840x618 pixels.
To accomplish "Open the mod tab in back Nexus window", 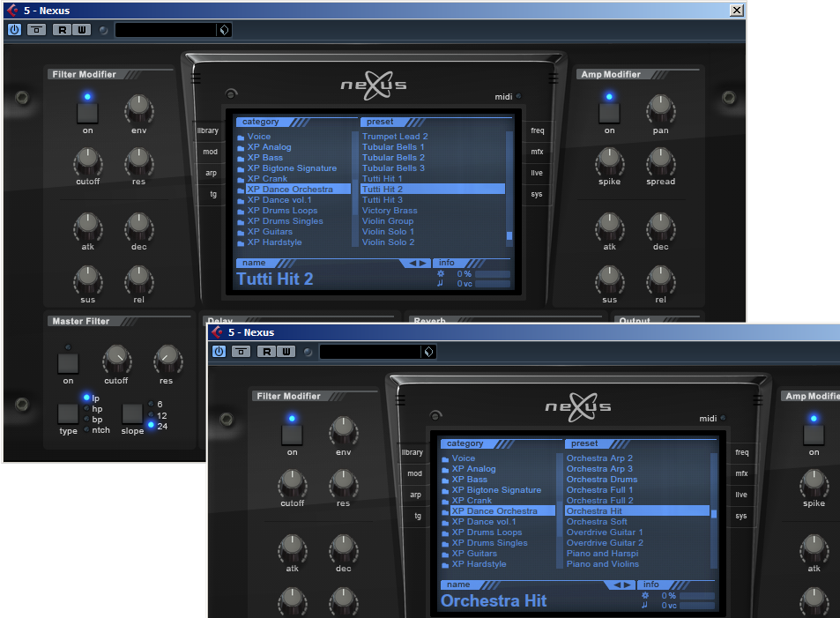I will (x=210, y=152).
